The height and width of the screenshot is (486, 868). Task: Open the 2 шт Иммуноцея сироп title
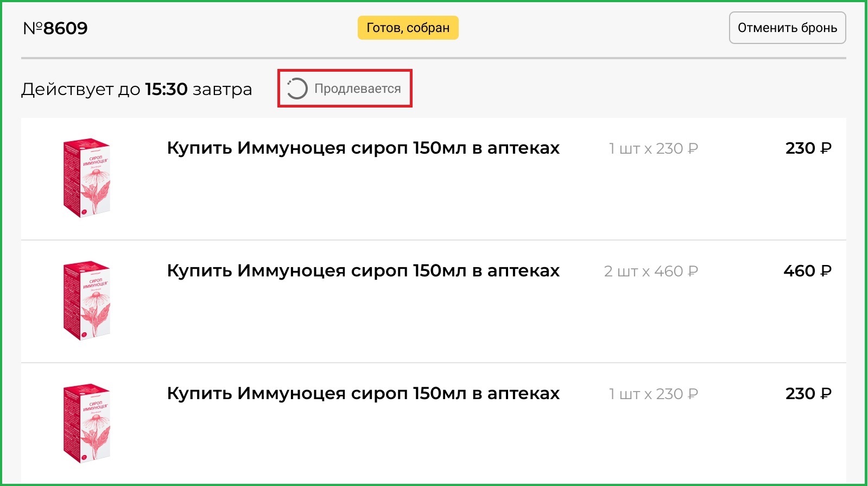(363, 270)
